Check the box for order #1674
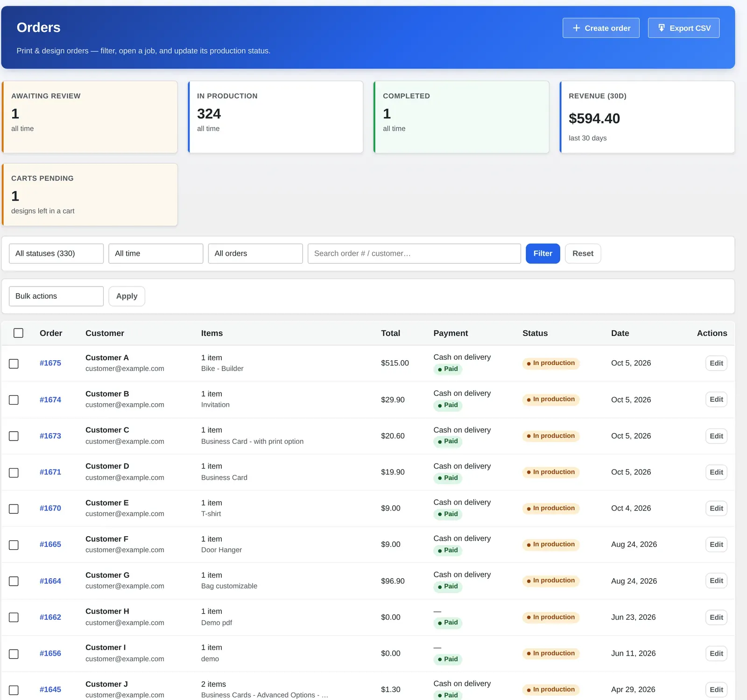The width and height of the screenshot is (747, 700). [14, 400]
